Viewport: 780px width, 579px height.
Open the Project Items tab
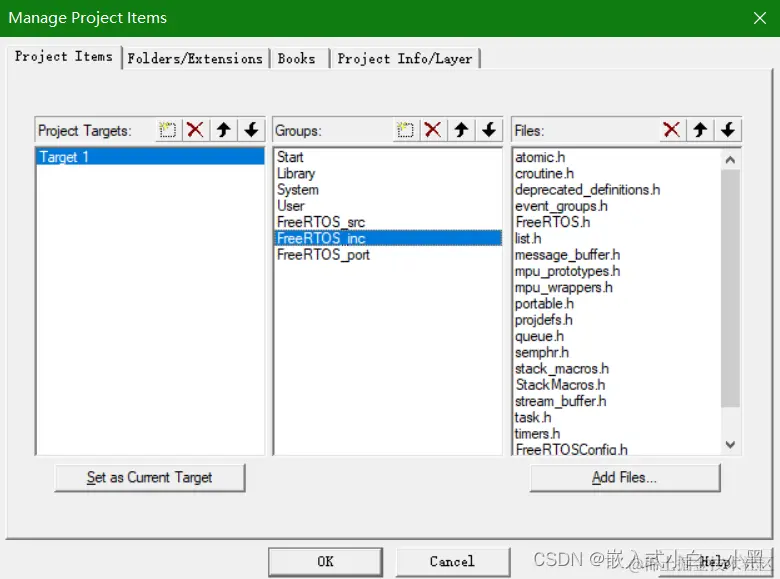pos(64,57)
